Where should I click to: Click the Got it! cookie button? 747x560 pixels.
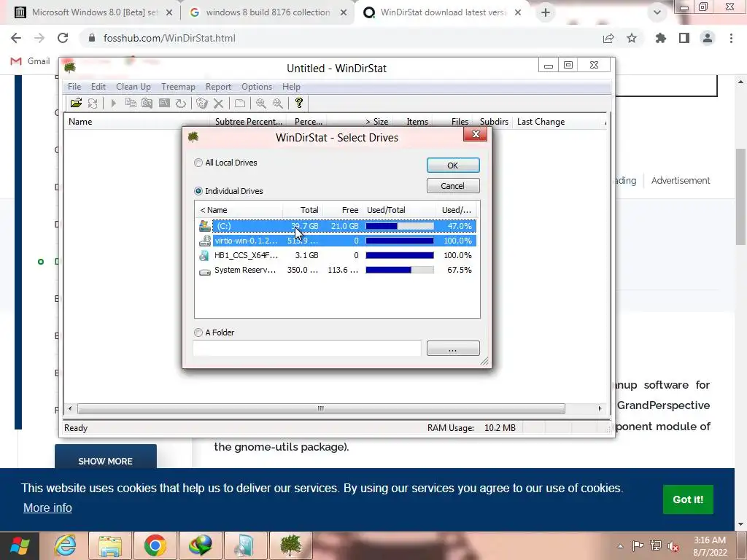click(x=688, y=499)
